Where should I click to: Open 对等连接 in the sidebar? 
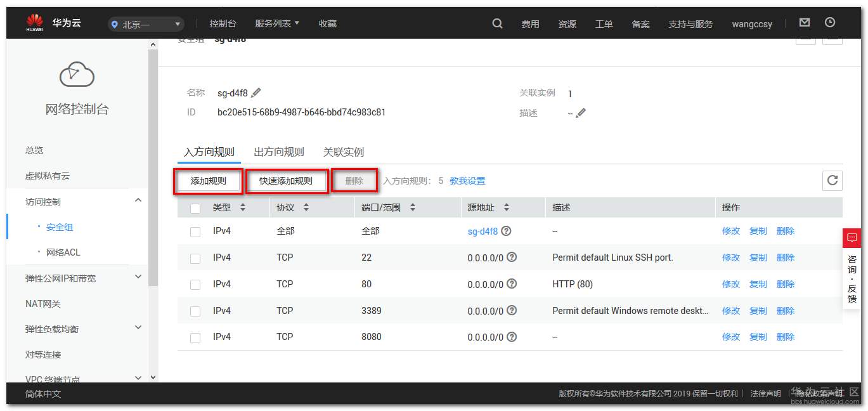(x=43, y=355)
